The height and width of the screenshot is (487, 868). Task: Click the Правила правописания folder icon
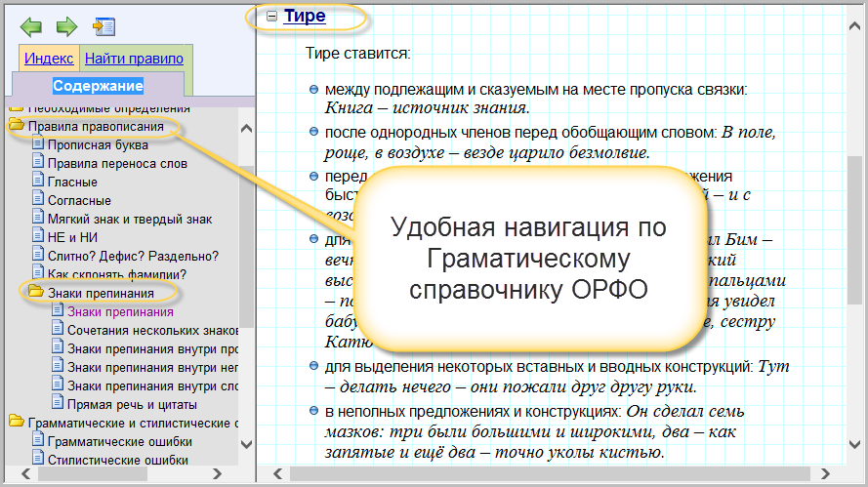[x=17, y=125]
